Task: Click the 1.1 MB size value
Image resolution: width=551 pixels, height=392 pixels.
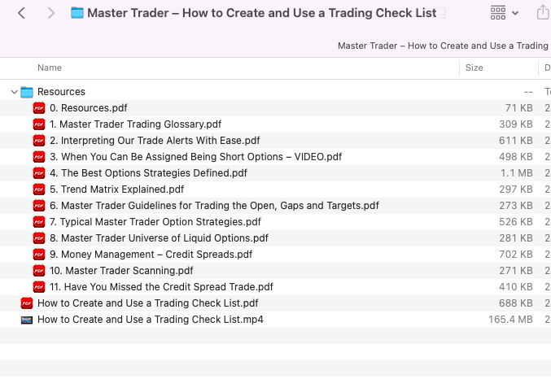Action: [517, 173]
